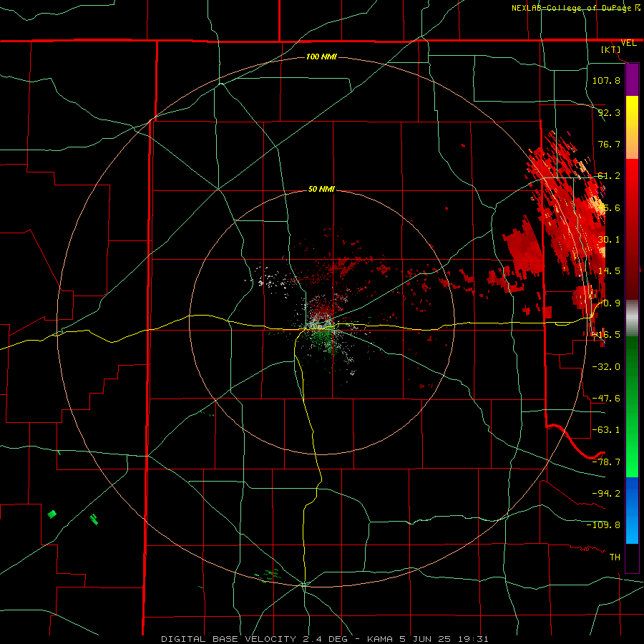Image resolution: width=644 pixels, height=644 pixels.
Task: Pick the black TH segment of the color bar
Action: coord(632,557)
